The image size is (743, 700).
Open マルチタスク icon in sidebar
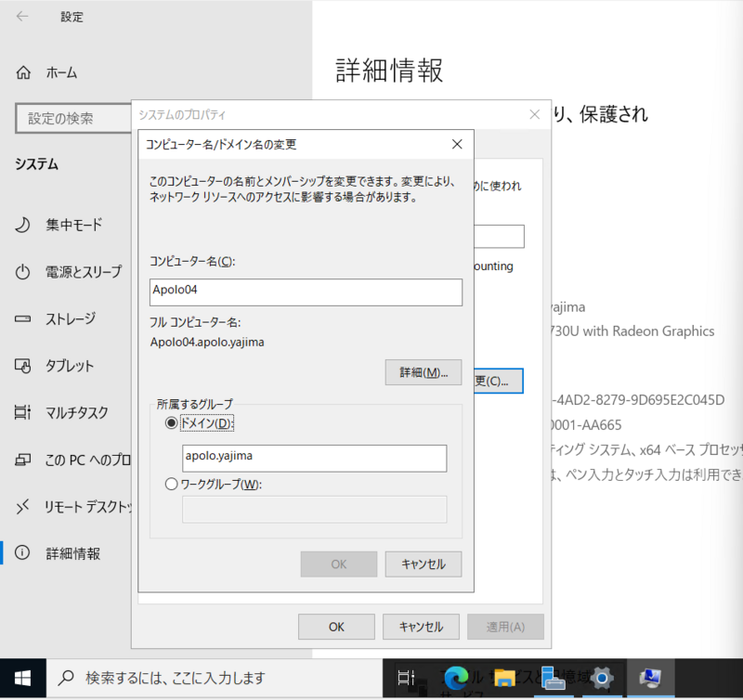[22, 412]
